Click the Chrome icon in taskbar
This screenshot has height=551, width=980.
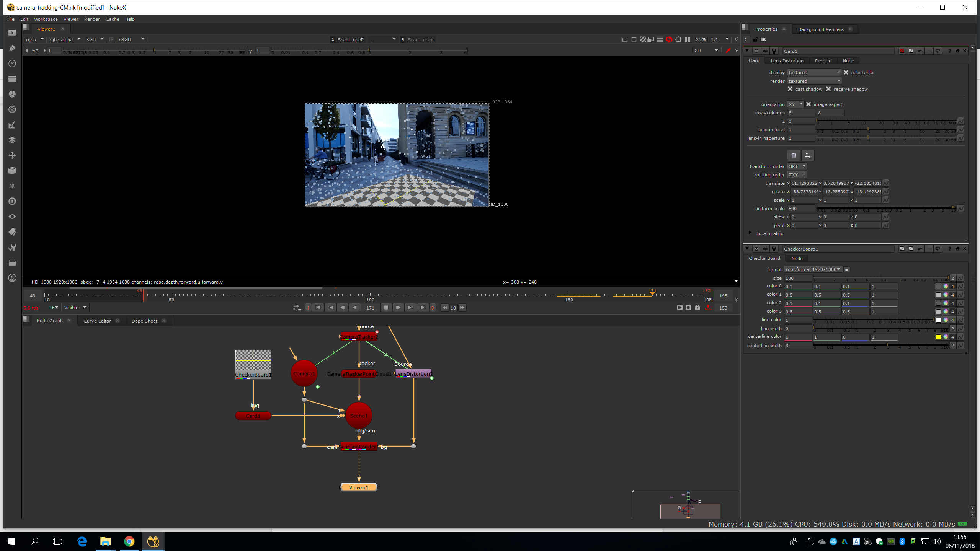tap(129, 541)
